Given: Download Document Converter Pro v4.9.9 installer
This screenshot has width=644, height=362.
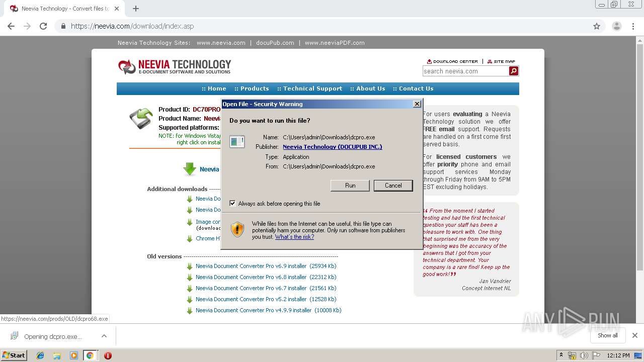Looking at the screenshot, I should click(268, 310).
